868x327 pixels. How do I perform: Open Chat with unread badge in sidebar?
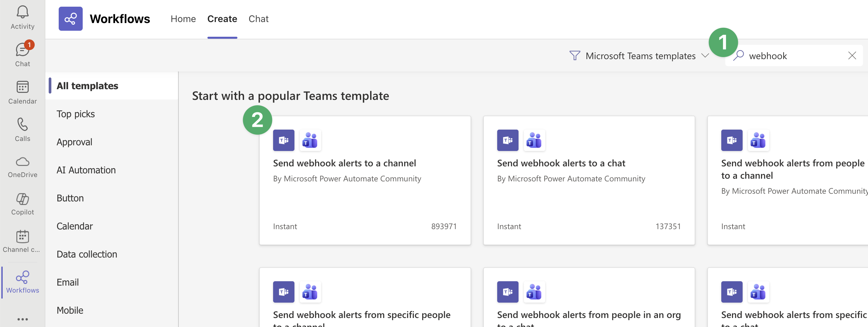pyautogui.click(x=22, y=54)
